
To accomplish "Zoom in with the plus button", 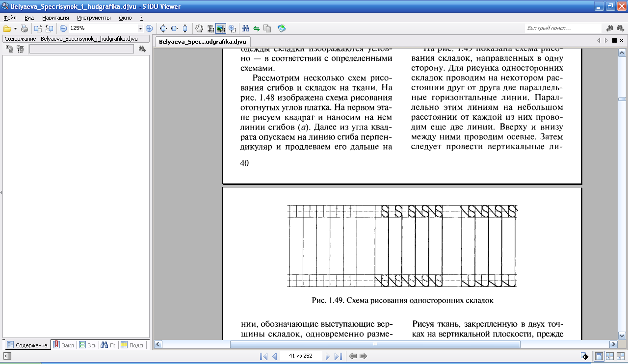I will coord(149,28).
